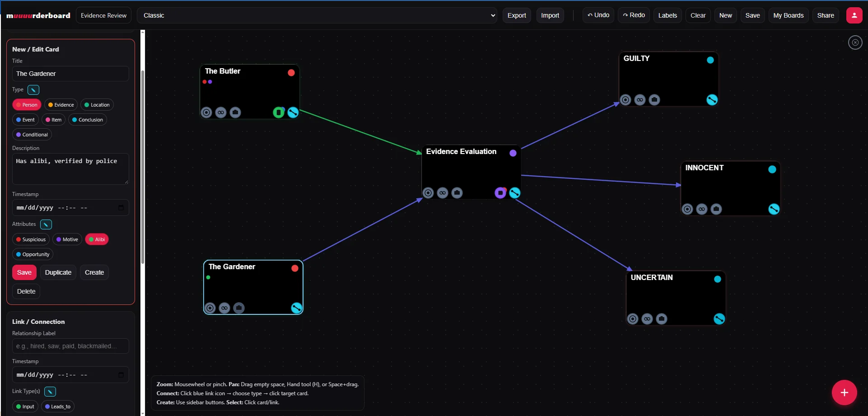Click the infinity icon on The Butler card
868x416 pixels.
point(221,112)
